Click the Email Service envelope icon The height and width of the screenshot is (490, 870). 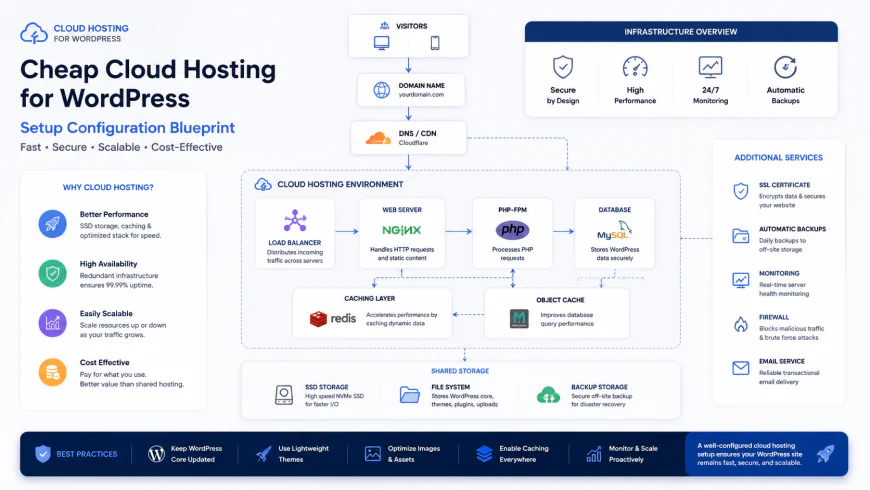(x=741, y=368)
